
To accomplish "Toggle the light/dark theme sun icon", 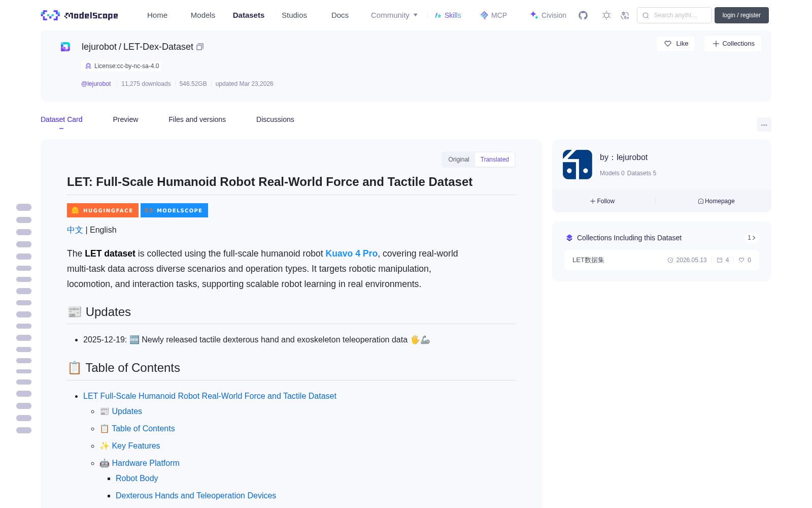I will pyautogui.click(x=606, y=15).
